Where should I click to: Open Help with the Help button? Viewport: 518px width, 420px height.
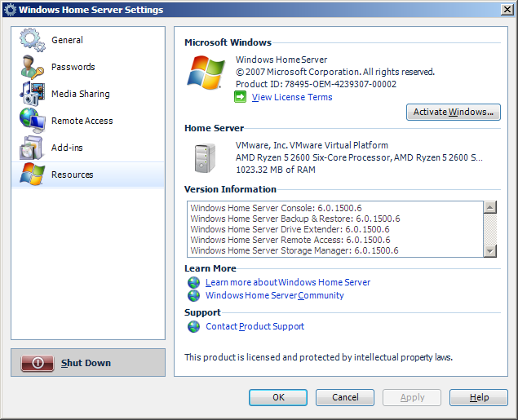[479, 397]
